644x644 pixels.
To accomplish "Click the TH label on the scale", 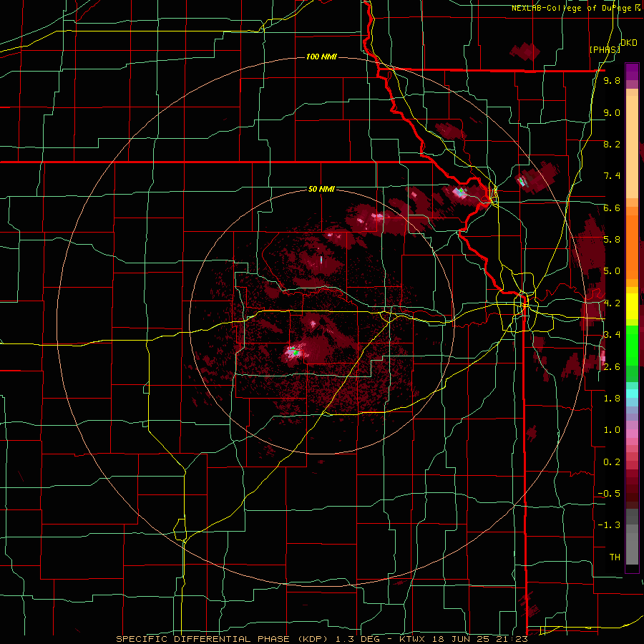I will pos(615,557).
